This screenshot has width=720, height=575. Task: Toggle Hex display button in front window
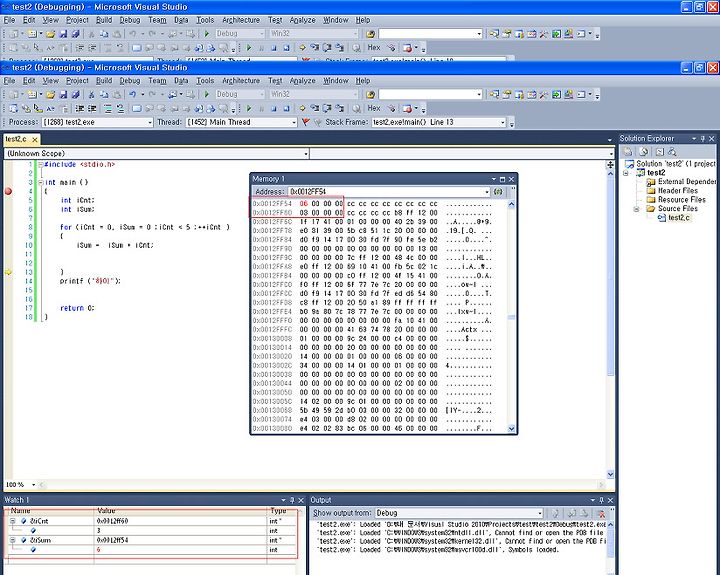coord(374,108)
